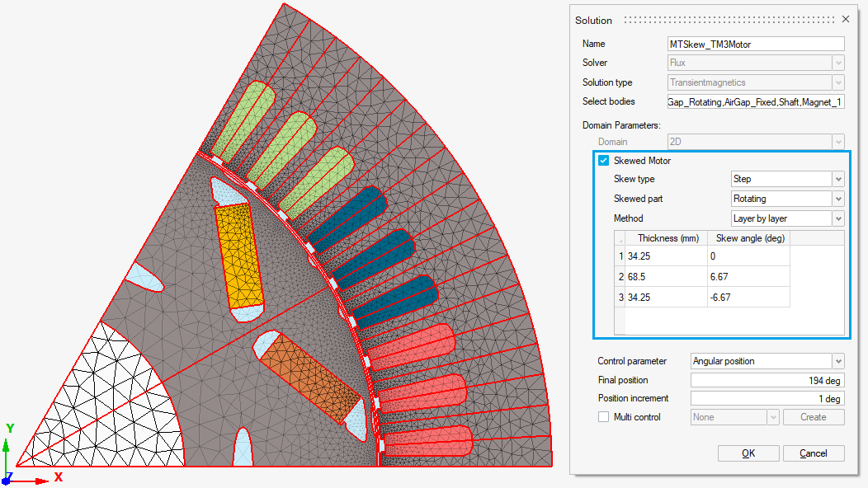Click the table corner selector cell
The height and width of the screenshot is (488, 868).
pyautogui.click(x=620, y=238)
